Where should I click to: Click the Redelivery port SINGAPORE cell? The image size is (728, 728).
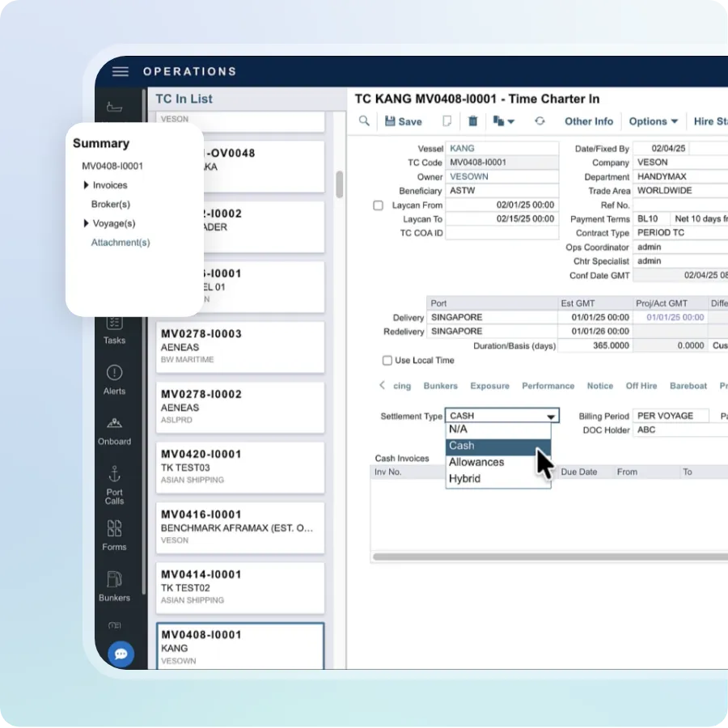click(492, 331)
